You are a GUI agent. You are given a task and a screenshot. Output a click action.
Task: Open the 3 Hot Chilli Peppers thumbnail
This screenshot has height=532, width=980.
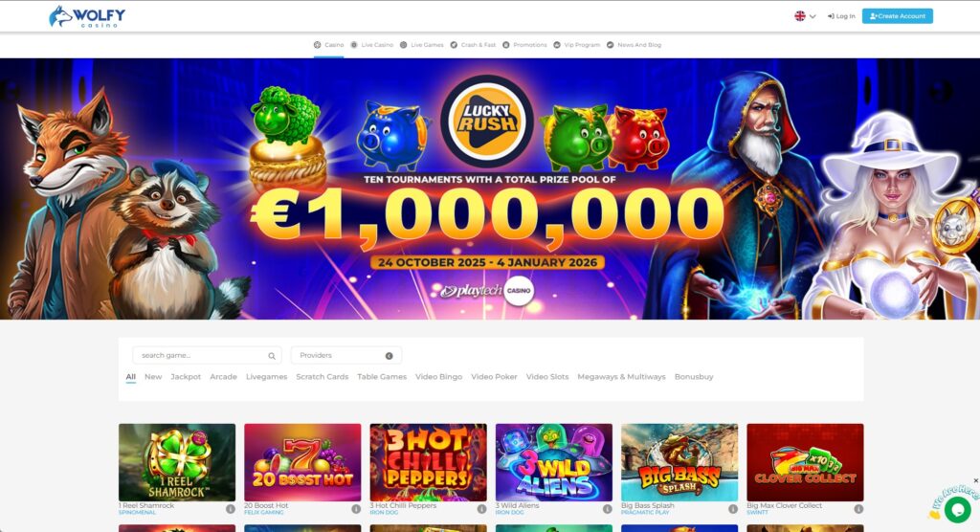[428, 462]
